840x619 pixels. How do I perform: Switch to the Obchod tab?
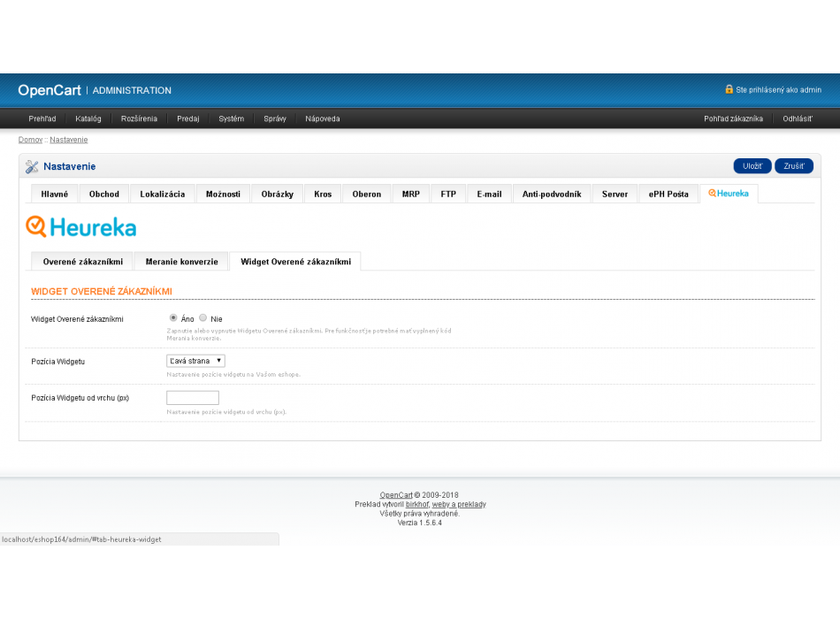(104, 194)
